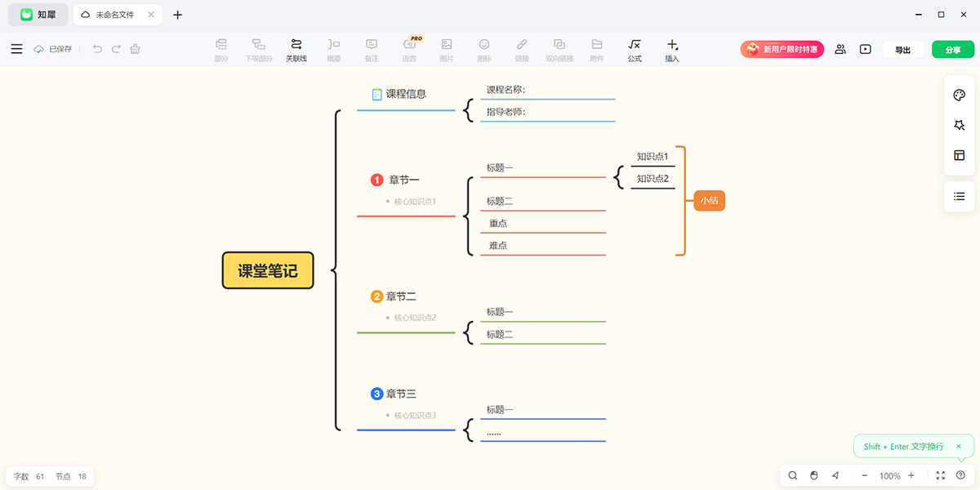Click the 关联线 relationship line tool
The image size is (980, 490).
tap(296, 50)
